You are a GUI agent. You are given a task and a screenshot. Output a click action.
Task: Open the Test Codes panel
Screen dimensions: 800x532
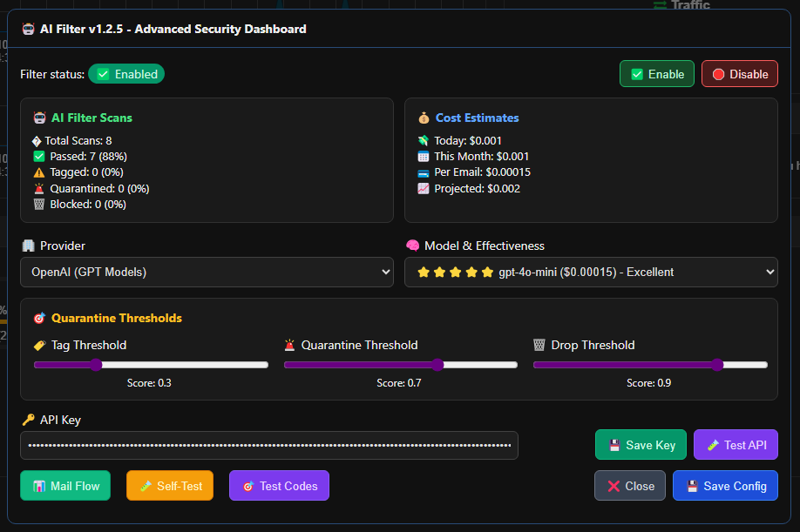coord(279,486)
